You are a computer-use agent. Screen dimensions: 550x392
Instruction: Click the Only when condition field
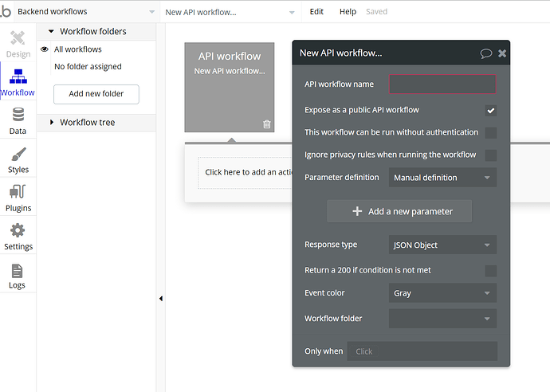(x=422, y=351)
